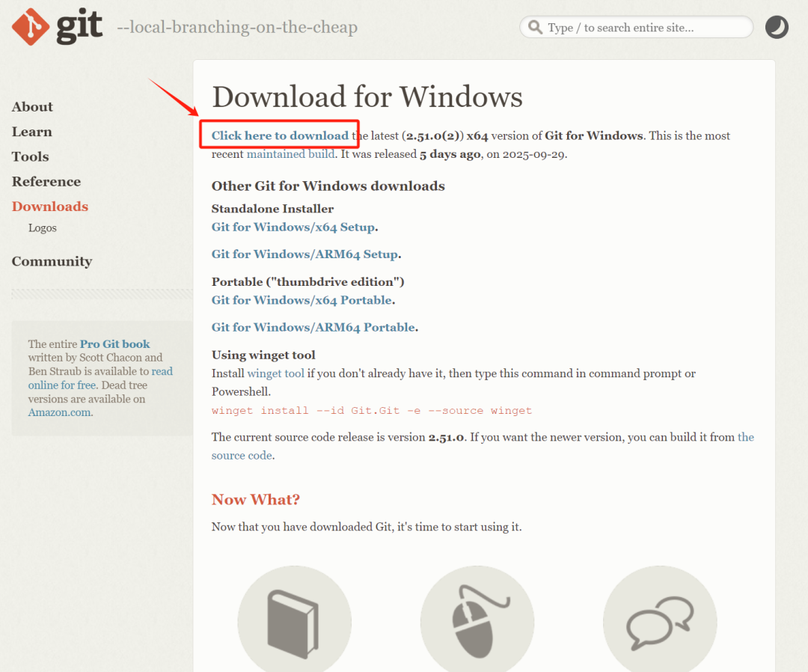808x672 pixels.
Task: Toggle dark mode with the moon icon
Action: pyautogui.click(x=777, y=27)
